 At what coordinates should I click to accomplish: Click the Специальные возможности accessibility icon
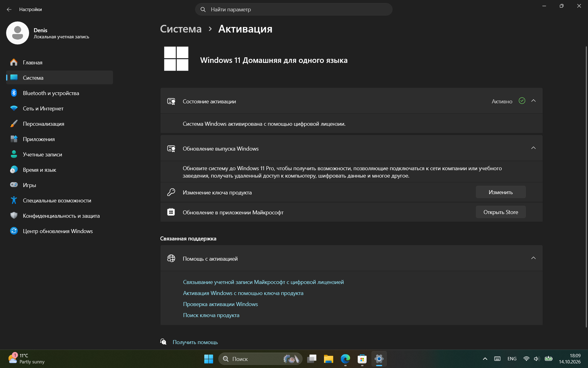14,200
